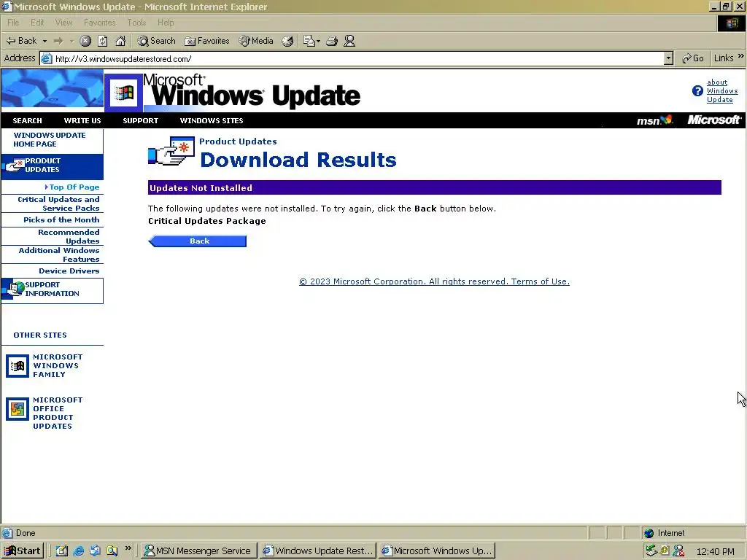Expand the Quick Launch overflow chevron
The width and height of the screenshot is (747, 560).
(128, 548)
